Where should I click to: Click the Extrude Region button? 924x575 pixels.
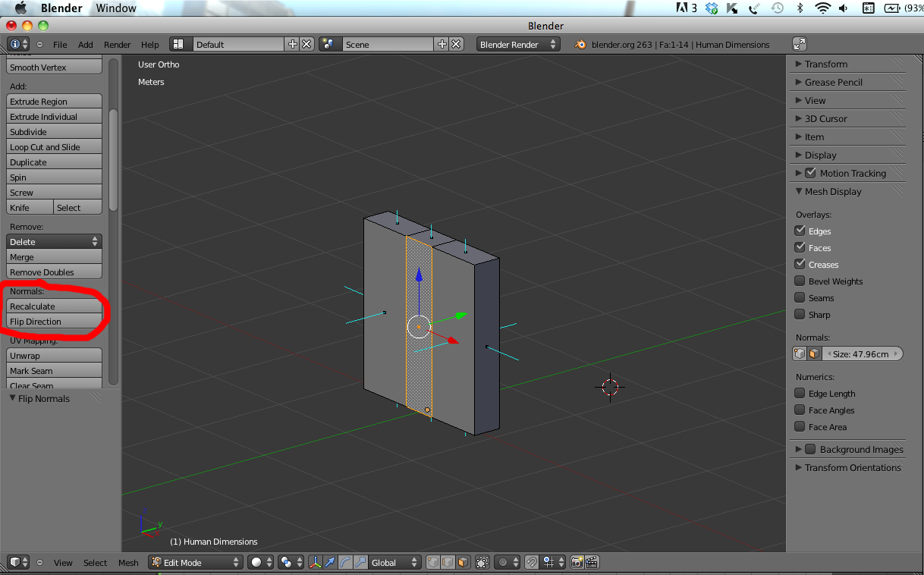coord(54,101)
